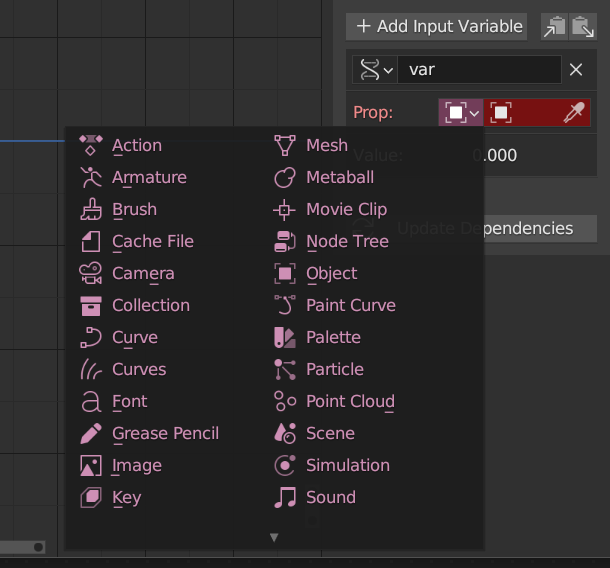Copy driver variables to clipboard
This screenshot has width=610, height=568.
(554, 26)
